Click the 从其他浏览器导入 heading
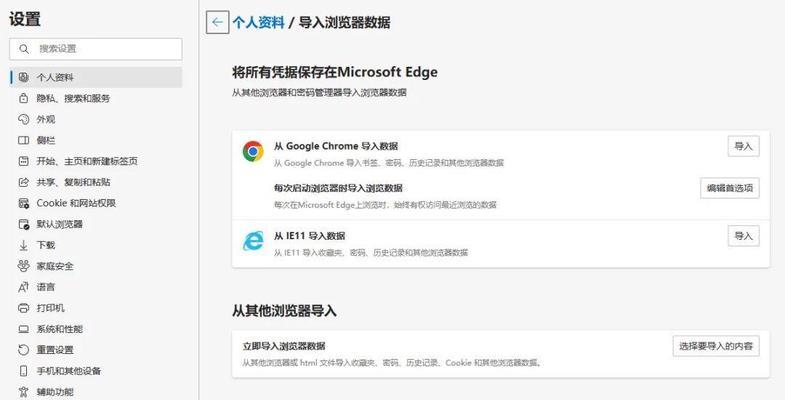Image resolution: width=785 pixels, height=400 pixels. [284, 311]
